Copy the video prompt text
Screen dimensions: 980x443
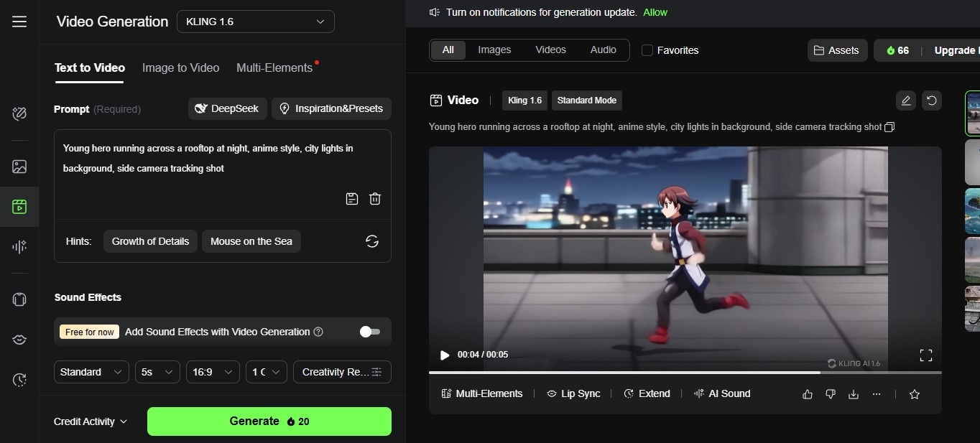coord(889,127)
